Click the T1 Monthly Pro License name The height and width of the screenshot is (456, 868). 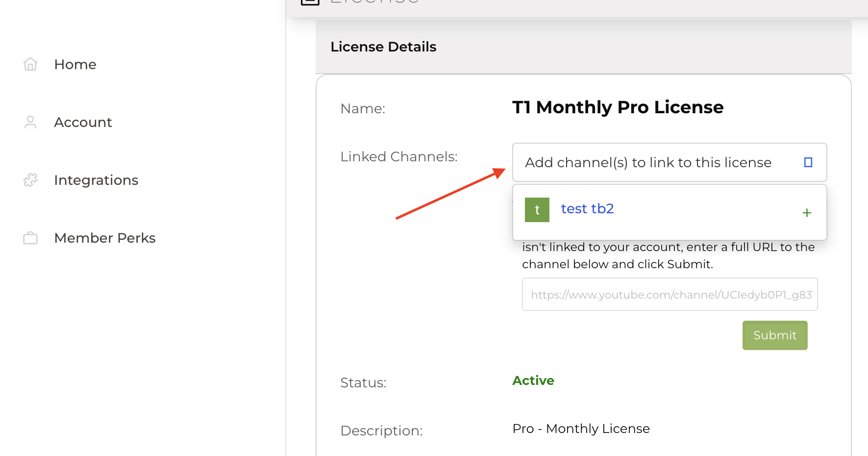pos(618,107)
